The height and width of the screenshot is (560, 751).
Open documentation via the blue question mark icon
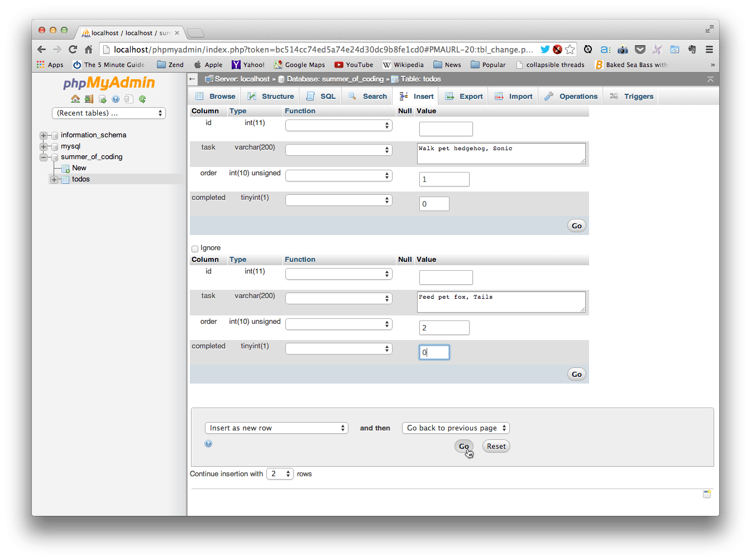tap(116, 99)
